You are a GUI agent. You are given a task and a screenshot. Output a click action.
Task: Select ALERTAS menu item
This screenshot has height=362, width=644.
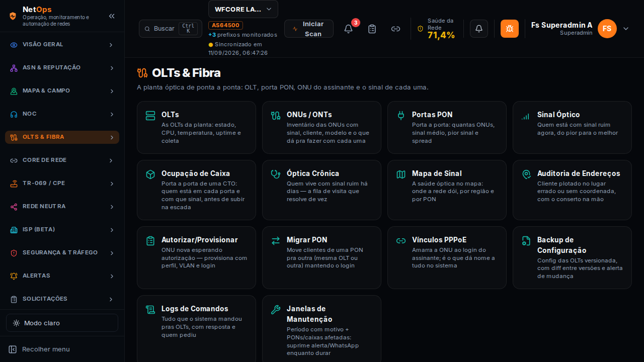(62, 276)
